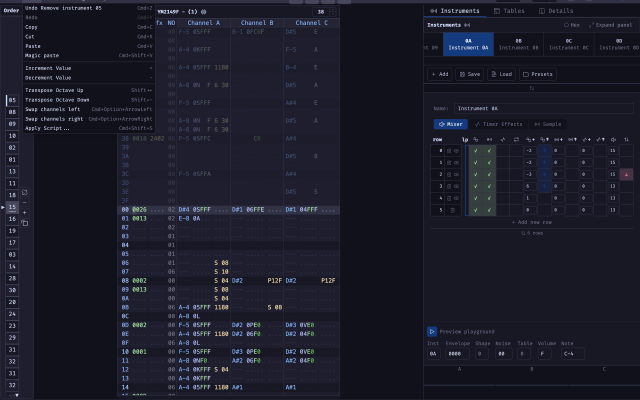Screen dimensions: 640x400
Task: Toggle the envelope checkmark on row 3
Action: tap(489, 187)
